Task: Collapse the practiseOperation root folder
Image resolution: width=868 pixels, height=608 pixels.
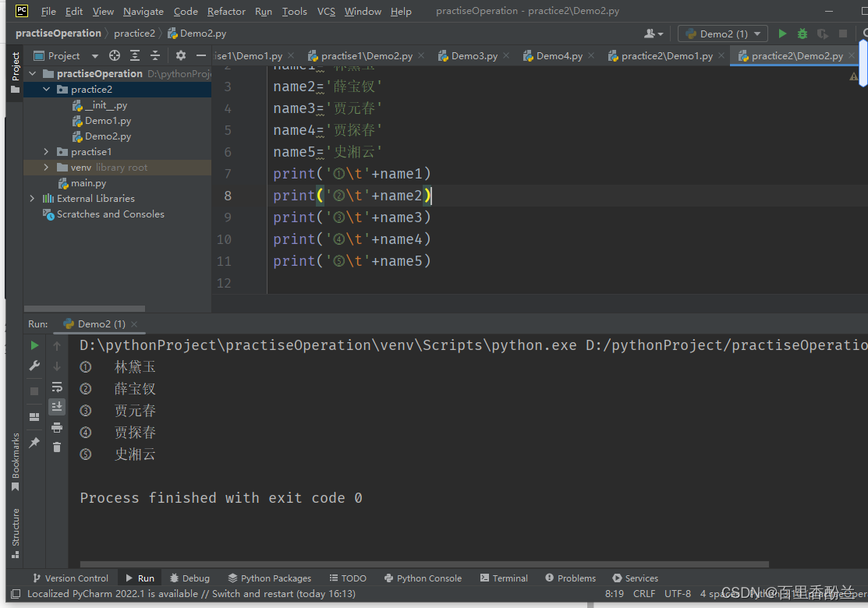Action: tap(33, 73)
